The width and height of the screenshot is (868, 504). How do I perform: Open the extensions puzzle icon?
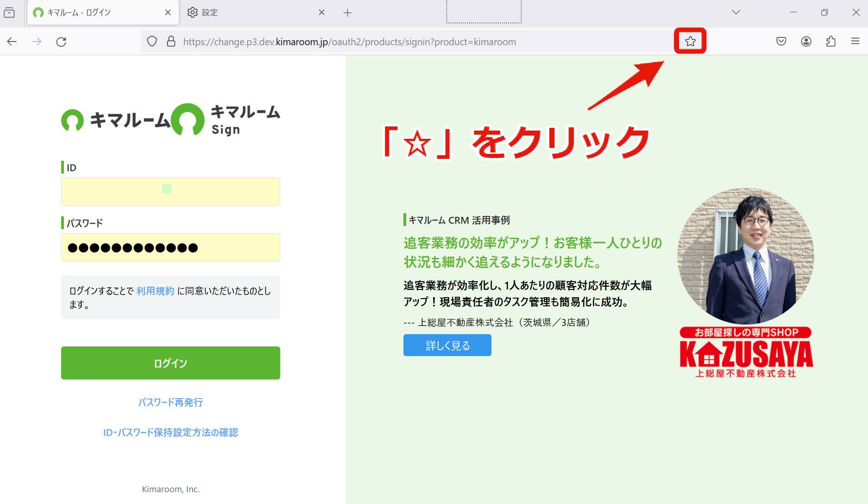pos(831,42)
